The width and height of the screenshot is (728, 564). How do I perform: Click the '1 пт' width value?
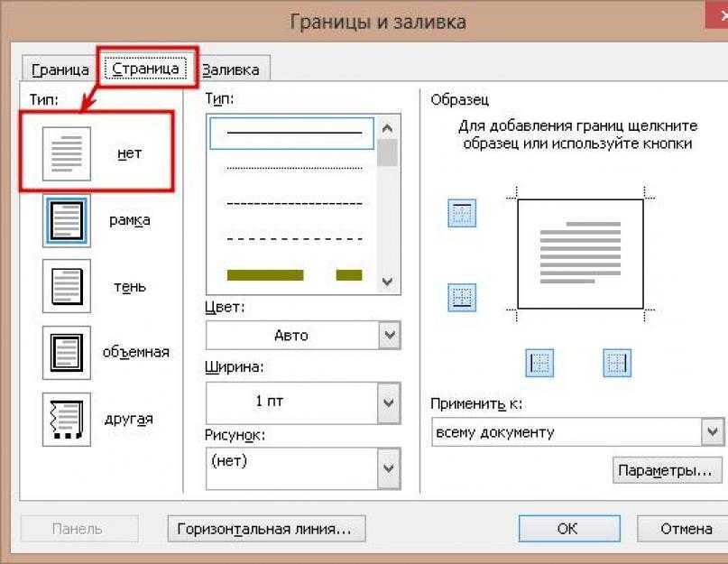(270, 401)
